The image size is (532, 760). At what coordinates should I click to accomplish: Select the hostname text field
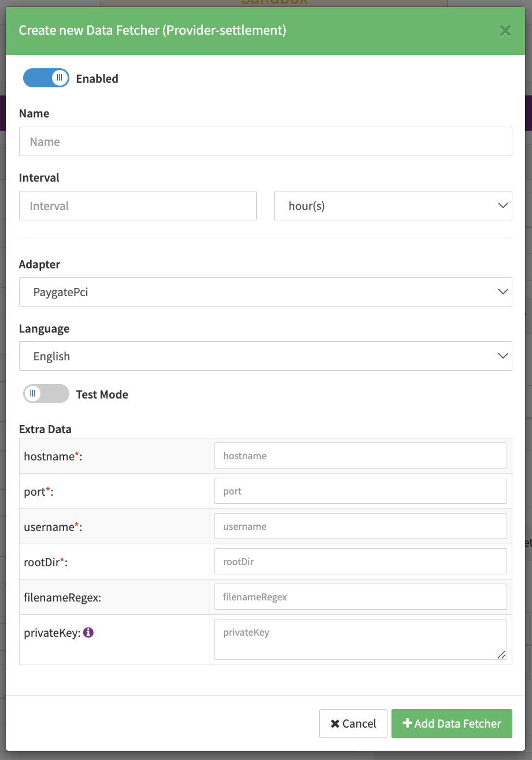360,456
